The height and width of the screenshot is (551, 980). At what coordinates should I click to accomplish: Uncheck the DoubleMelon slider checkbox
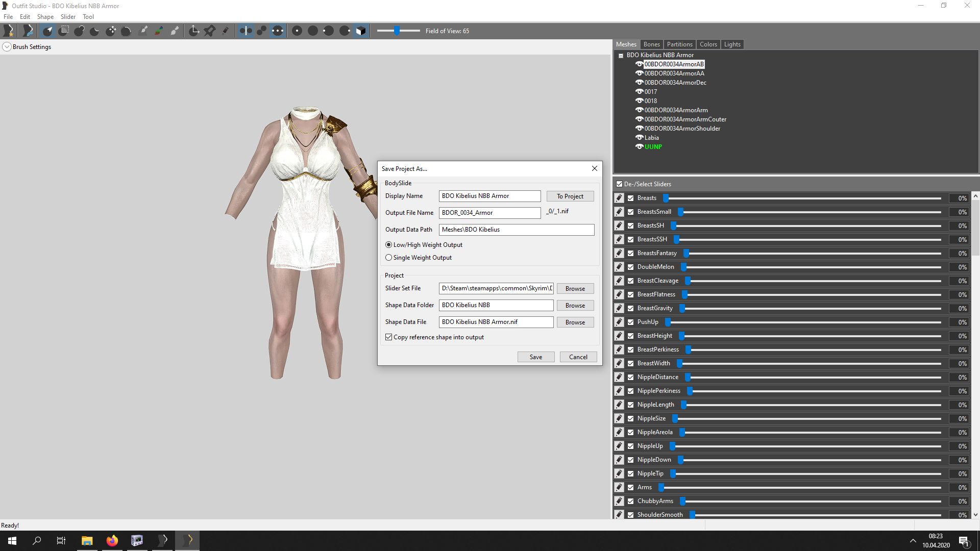click(631, 267)
